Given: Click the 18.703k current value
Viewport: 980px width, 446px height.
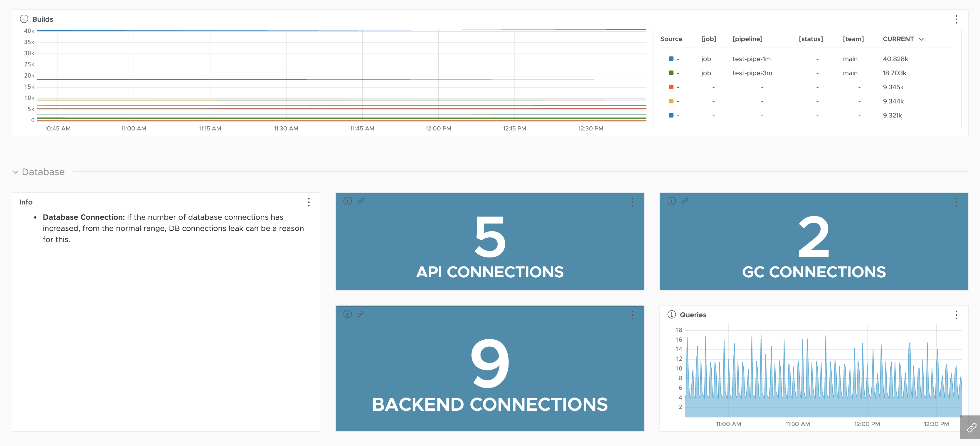Looking at the screenshot, I should coord(894,73).
